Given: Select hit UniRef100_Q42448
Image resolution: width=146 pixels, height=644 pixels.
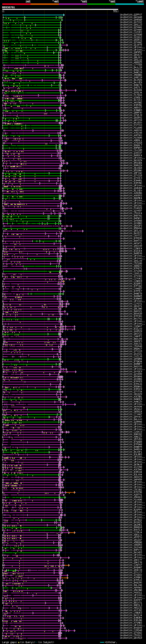Looking at the screenshot, I should pyautogui.click(x=131, y=17).
